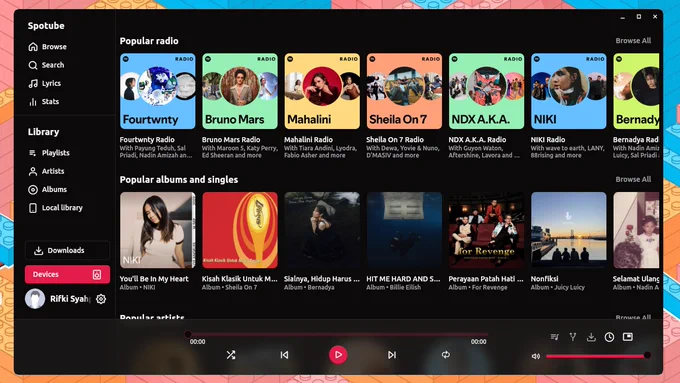Open mini player icon
The height and width of the screenshot is (383, 680).
click(628, 337)
